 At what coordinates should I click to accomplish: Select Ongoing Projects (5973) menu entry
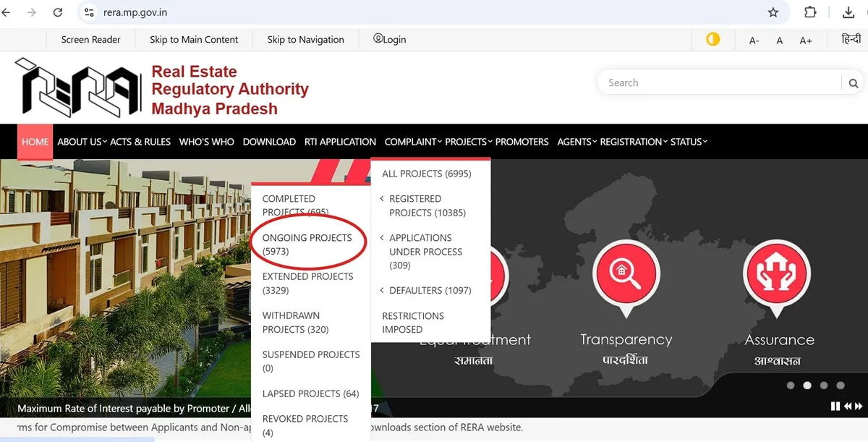pyautogui.click(x=307, y=245)
